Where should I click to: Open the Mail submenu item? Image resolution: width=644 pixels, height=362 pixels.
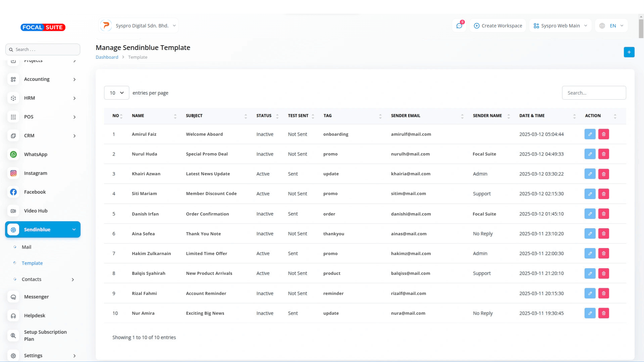pos(26,247)
